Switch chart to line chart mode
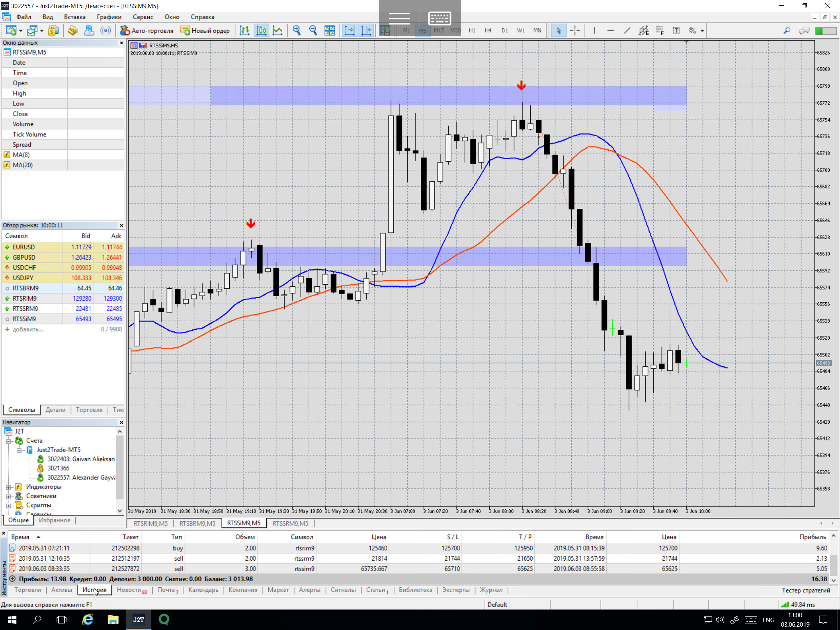 [x=278, y=31]
